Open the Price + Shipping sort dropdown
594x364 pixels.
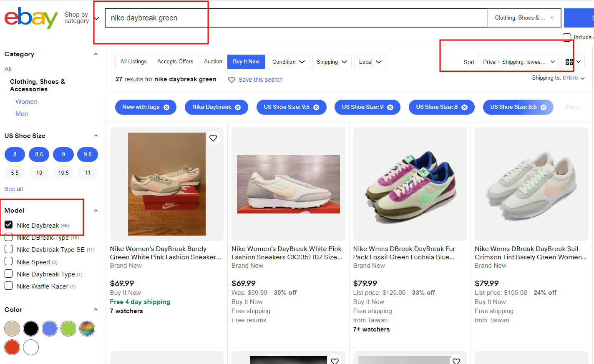click(x=519, y=62)
